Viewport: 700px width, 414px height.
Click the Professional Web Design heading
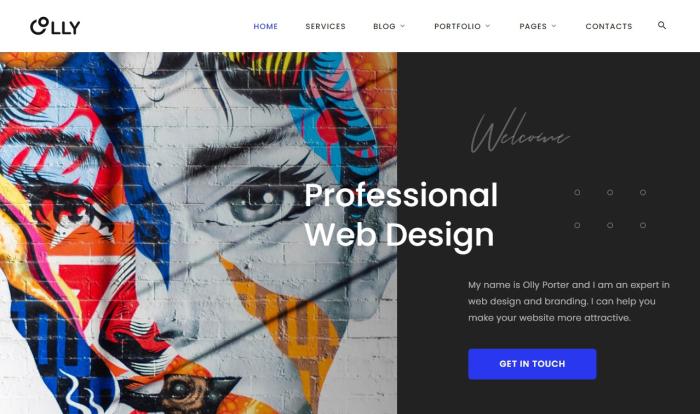pyautogui.click(x=400, y=214)
